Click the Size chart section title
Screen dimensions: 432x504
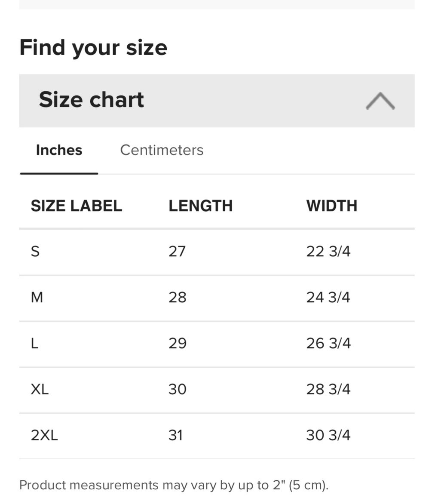click(92, 100)
